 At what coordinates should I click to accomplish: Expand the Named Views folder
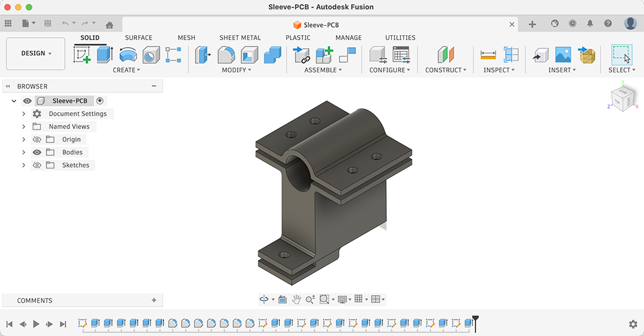click(x=23, y=126)
